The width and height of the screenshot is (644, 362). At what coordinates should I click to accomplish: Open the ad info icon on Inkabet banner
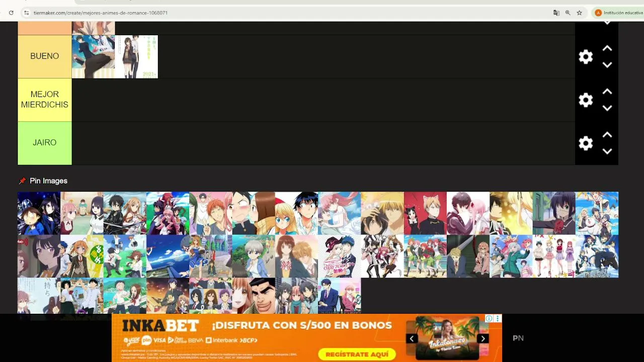click(489, 318)
